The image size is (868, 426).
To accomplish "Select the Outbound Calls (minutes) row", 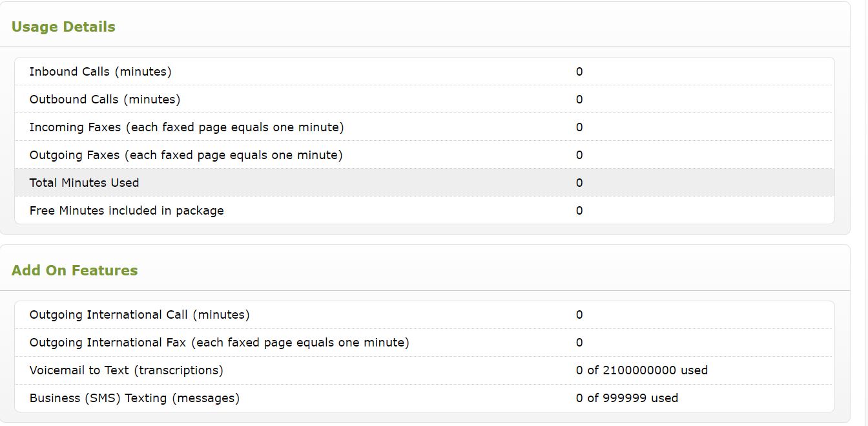I will click(x=424, y=99).
